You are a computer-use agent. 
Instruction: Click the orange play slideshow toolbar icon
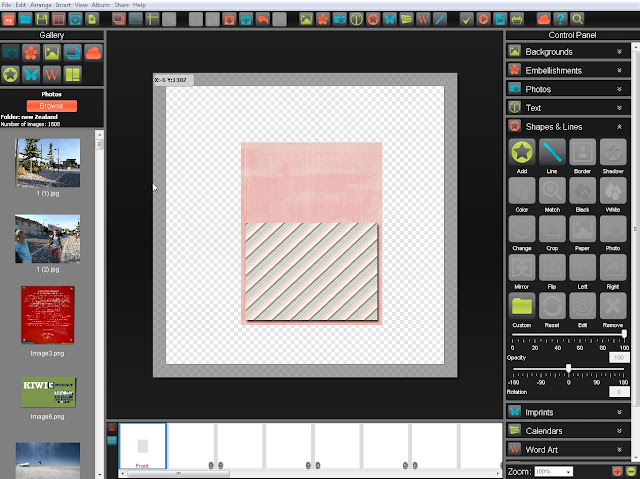[483, 19]
